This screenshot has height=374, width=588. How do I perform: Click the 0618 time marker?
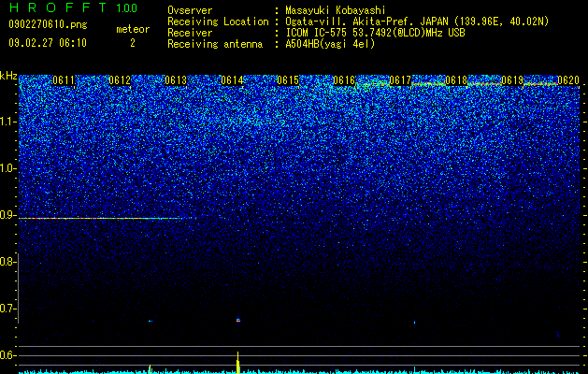456,80
